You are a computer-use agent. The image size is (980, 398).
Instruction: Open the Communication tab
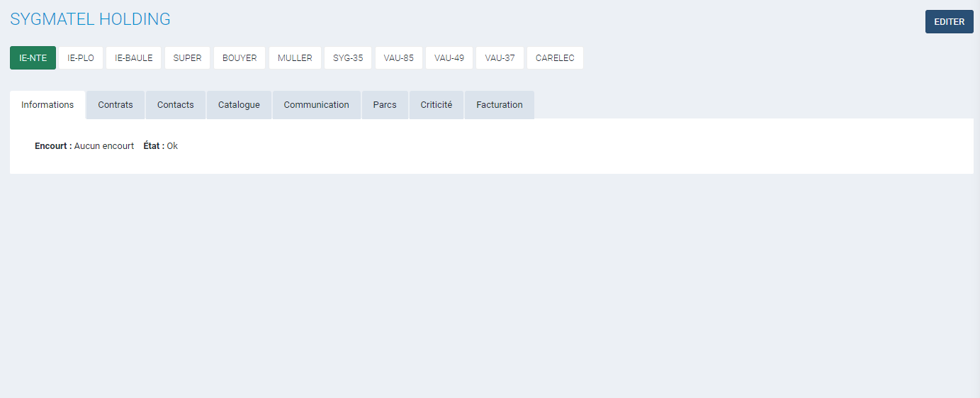[x=316, y=105]
